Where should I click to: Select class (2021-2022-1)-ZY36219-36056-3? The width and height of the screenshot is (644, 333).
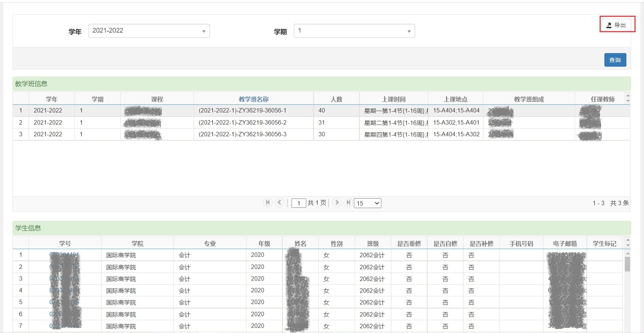point(242,134)
